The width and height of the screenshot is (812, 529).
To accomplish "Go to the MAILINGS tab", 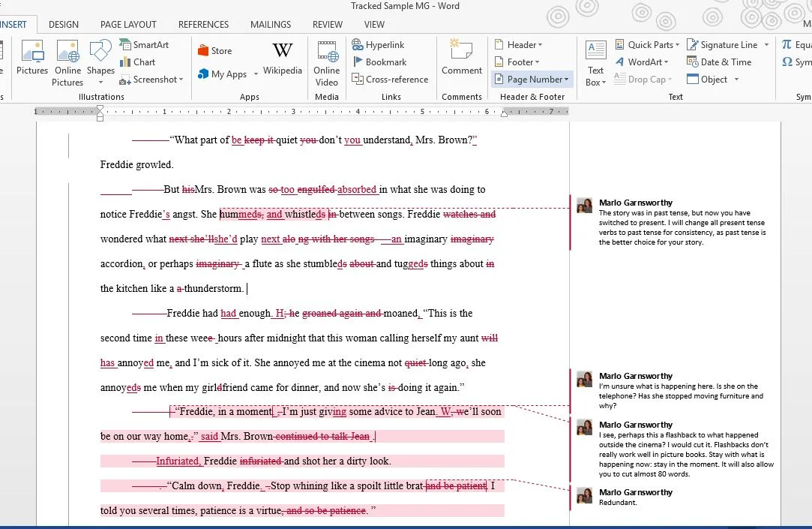I will (x=271, y=24).
